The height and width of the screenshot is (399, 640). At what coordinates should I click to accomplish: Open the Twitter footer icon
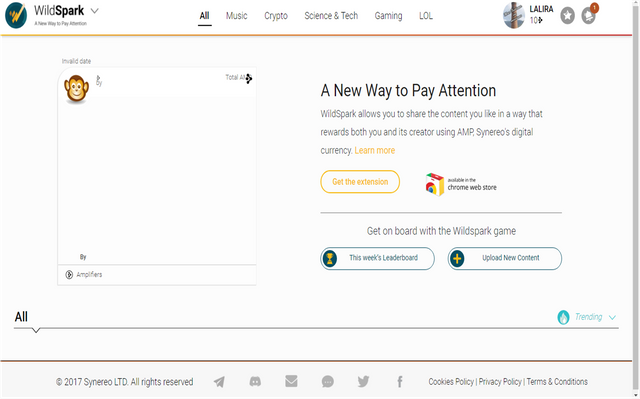363,382
